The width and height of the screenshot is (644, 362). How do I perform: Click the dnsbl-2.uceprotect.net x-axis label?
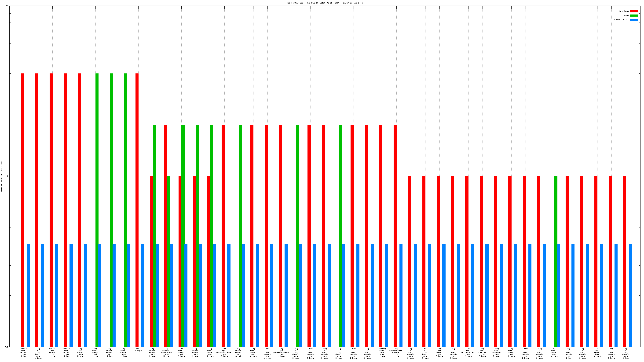pos(167,352)
